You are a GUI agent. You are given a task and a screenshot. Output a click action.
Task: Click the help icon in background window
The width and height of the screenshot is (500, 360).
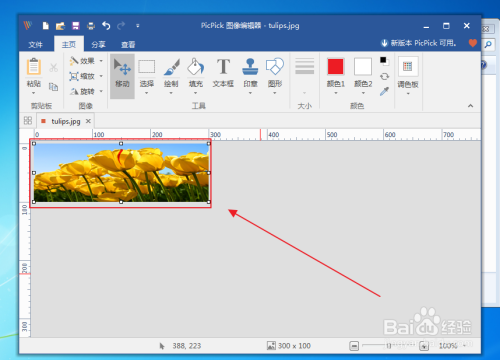coord(484,65)
